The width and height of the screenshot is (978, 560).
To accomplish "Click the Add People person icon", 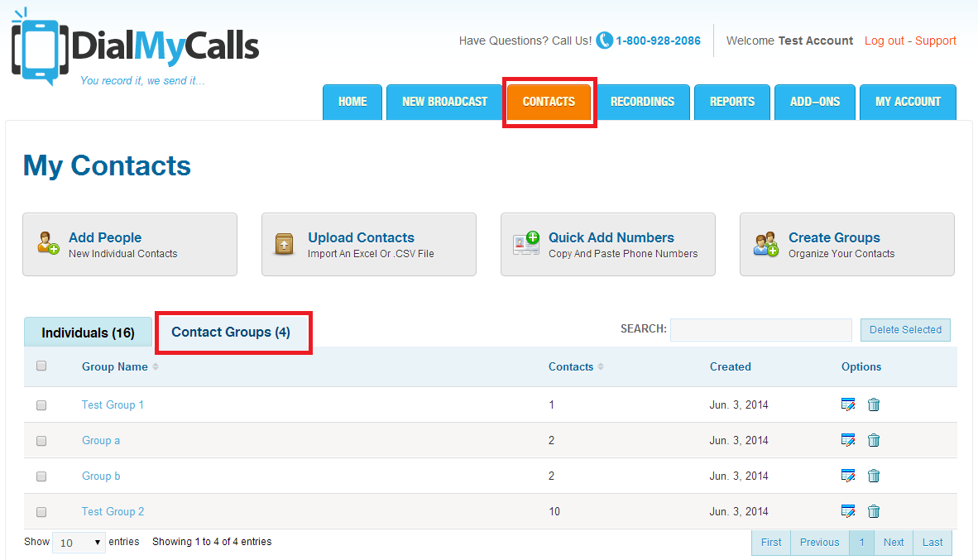I will pyautogui.click(x=48, y=243).
